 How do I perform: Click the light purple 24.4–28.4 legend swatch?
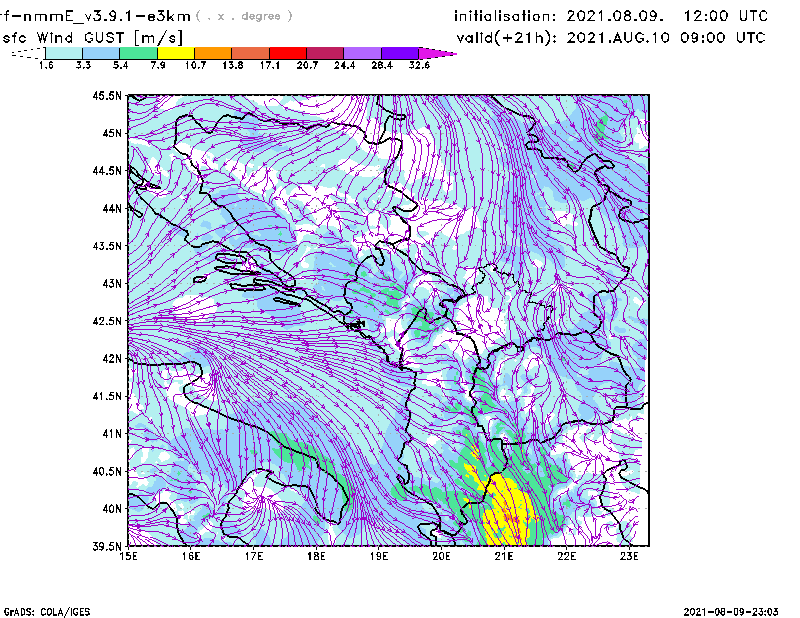(362, 53)
